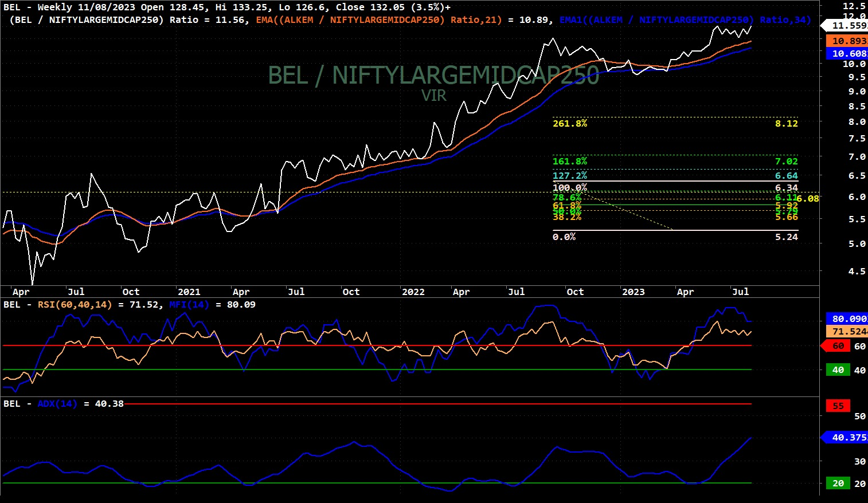Click the green 20 level tag in ADX pane
The image size is (868, 503).
(x=838, y=483)
